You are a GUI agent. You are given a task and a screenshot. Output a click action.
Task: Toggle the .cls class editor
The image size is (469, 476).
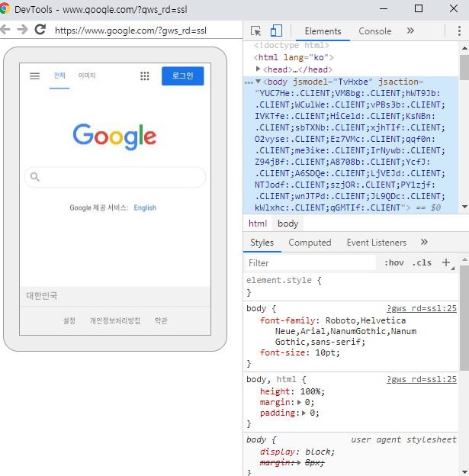pos(422,262)
